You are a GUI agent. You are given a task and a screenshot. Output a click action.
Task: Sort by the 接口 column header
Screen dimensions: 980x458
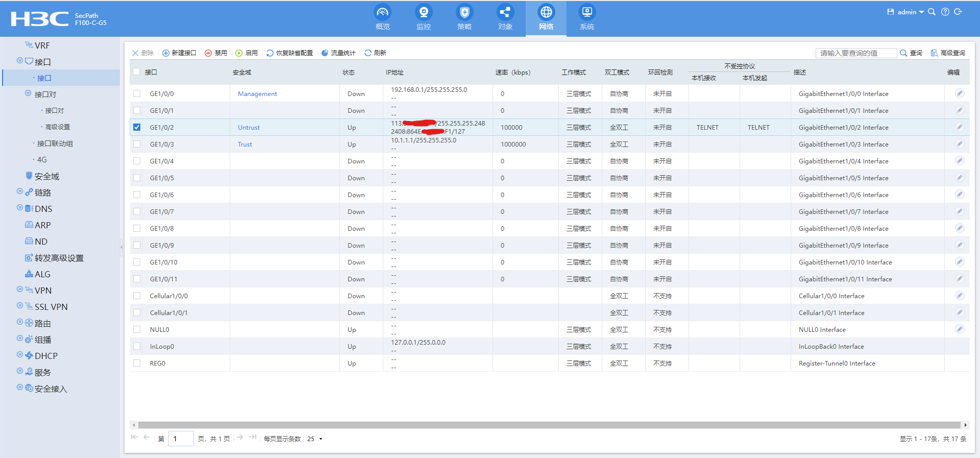[151, 73]
